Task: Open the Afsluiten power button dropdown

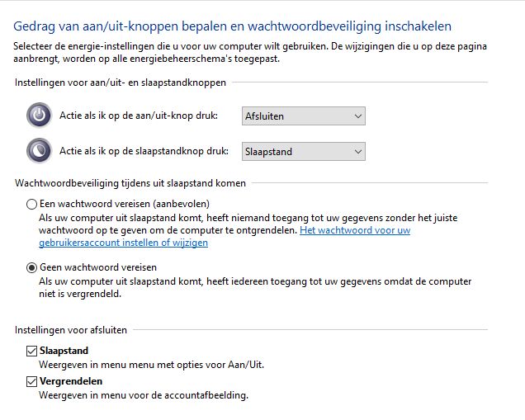Action: coord(303,116)
